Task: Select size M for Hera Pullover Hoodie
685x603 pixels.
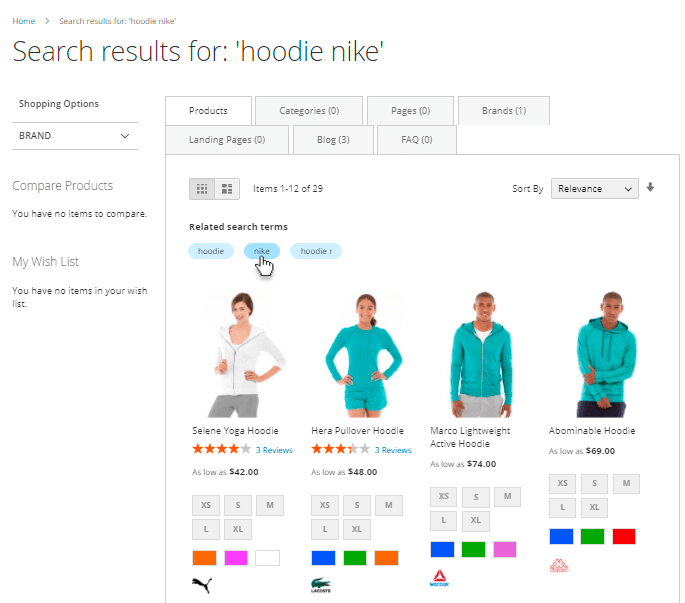Action: (x=388, y=505)
